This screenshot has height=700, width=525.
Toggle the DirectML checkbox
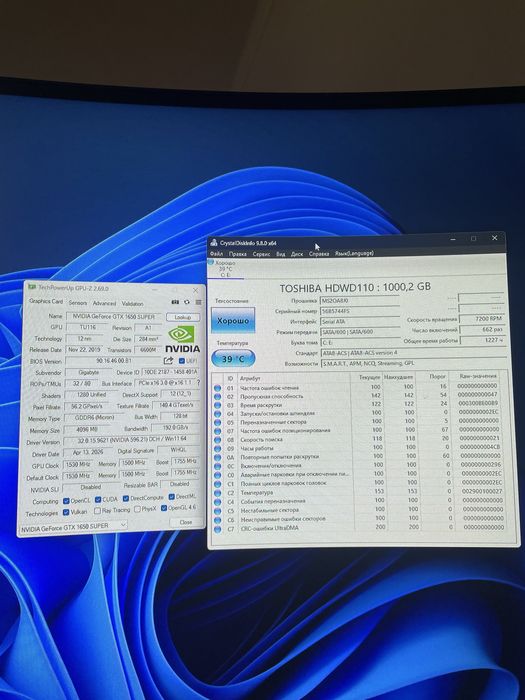pos(171,497)
